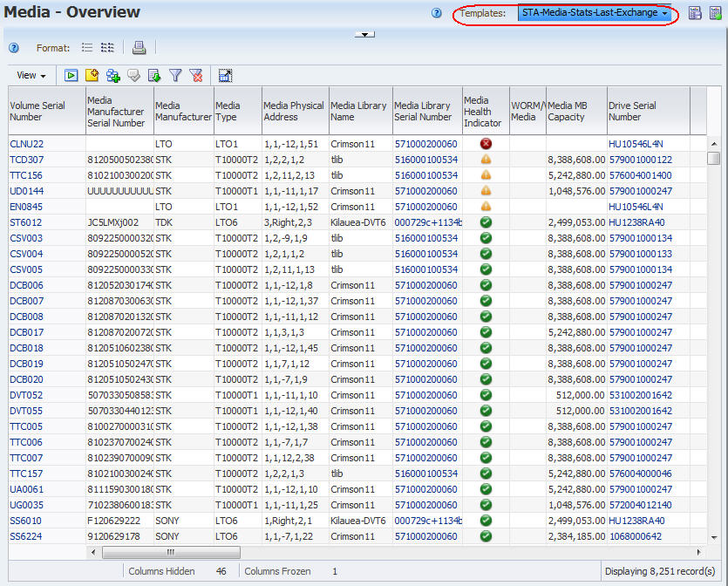Open volume serial number CLNU22 link
This screenshot has width=728, height=586.
click(26, 144)
